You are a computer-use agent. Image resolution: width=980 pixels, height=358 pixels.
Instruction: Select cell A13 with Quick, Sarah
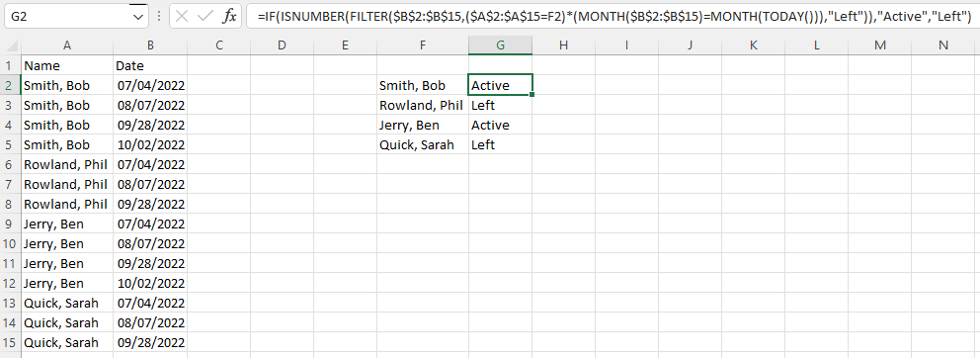click(x=67, y=304)
